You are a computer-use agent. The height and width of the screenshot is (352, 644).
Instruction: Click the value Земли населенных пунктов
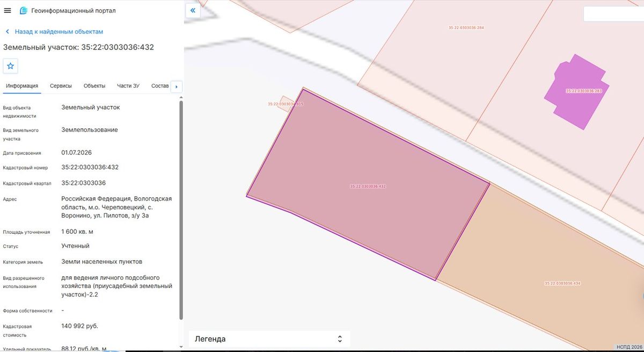[102, 262]
